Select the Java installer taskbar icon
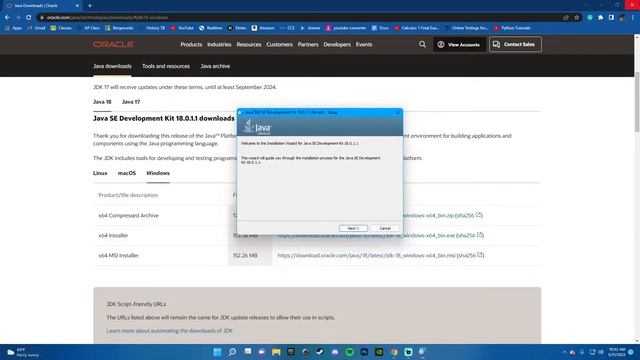 pos(422,352)
